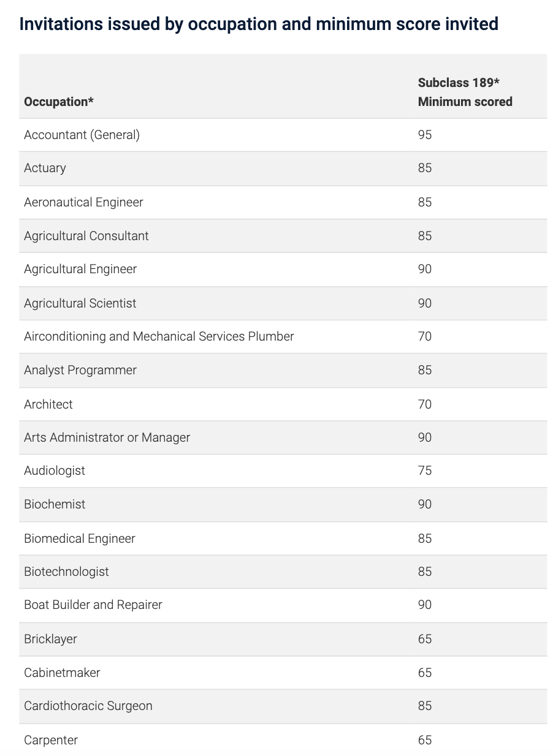Select Boat Builder and Repairer
Image resolution: width=553 pixels, height=756 pixels.
[x=93, y=605]
